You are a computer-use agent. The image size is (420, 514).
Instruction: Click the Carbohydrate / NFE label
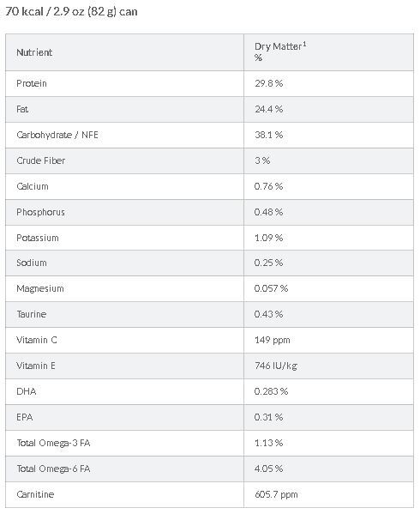pyautogui.click(x=57, y=135)
